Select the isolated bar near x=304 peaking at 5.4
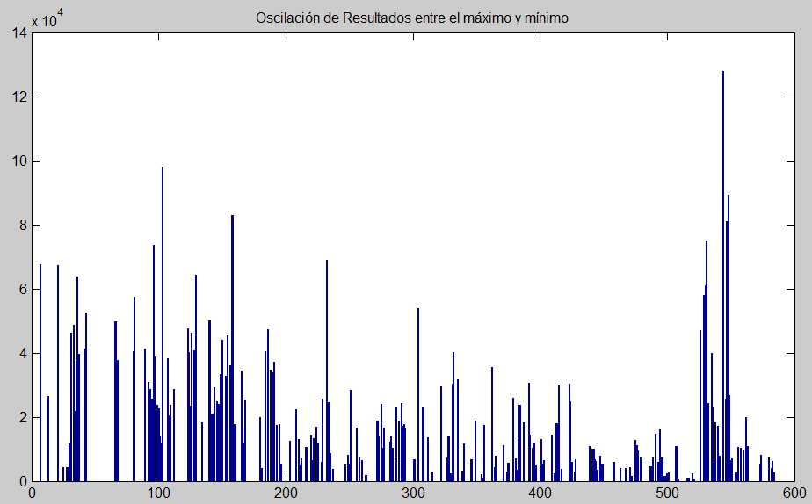The width and height of the screenshot is (812, 504). pyautogui.click(x=418, y=395)
